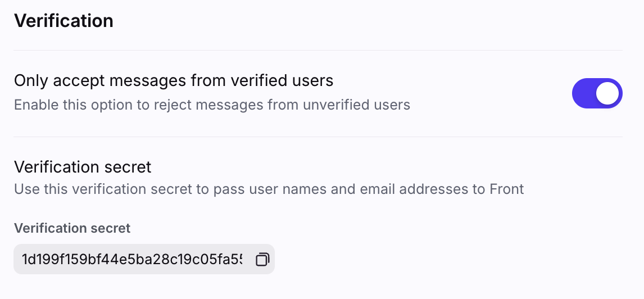Click the overlapping-squares copy icon
The height and width of the screenshot is (299, 644).
pyautogui.click(x=262, y=259)
